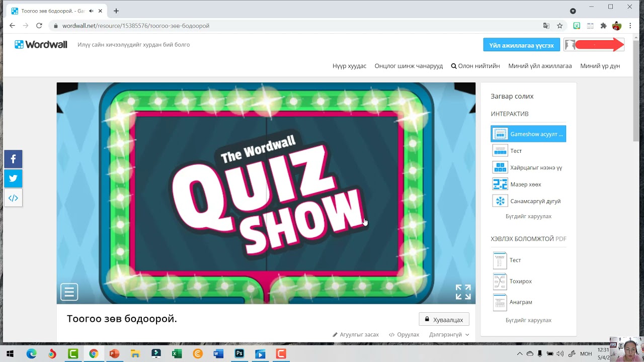The image size is (644, 362).
Task: Click Агуулгыг засах edit link
Action: (x=356, y=335)
